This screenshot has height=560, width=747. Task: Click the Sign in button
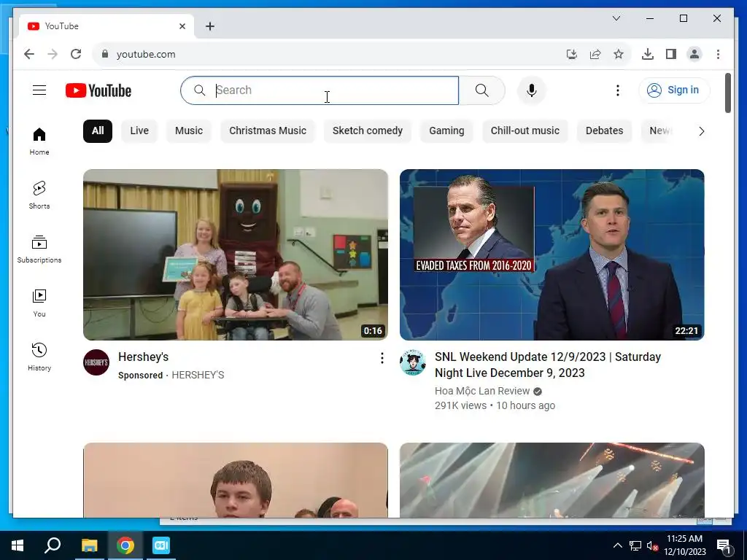674,90
